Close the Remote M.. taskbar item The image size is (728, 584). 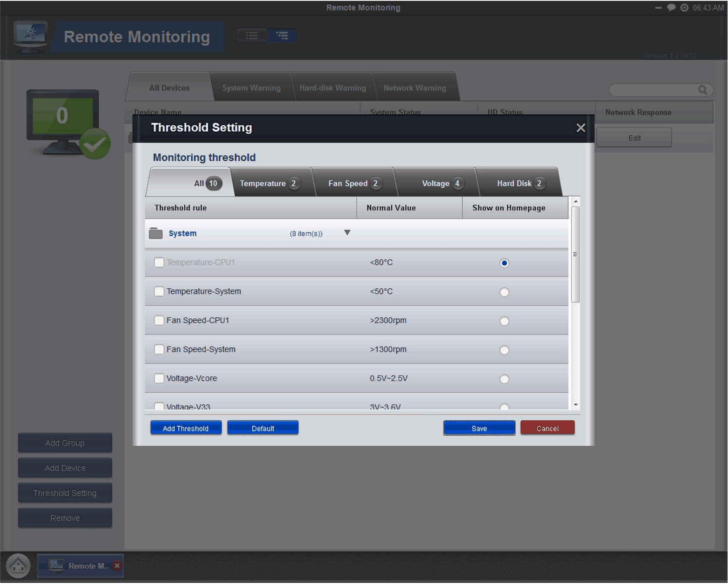pos(117,565)
